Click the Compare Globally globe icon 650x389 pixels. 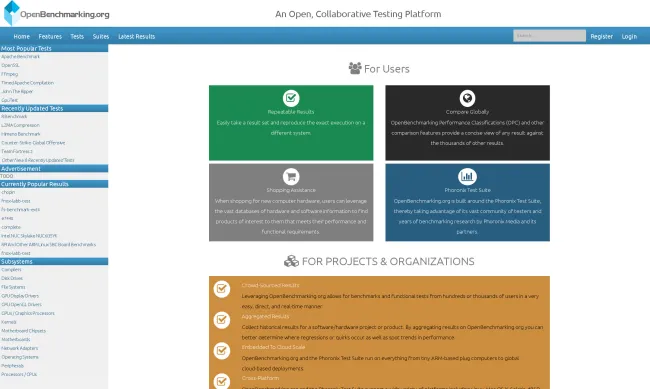(x=467, y=98)
